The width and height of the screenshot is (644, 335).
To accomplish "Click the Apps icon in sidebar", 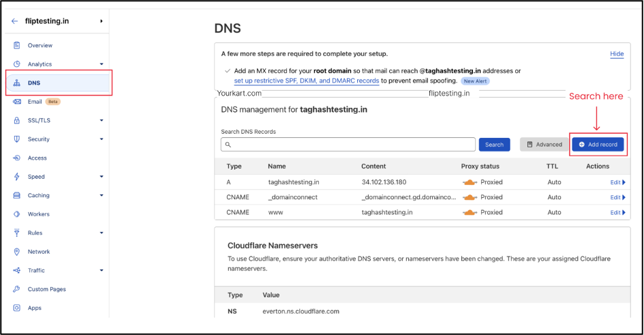I will 16,308.
